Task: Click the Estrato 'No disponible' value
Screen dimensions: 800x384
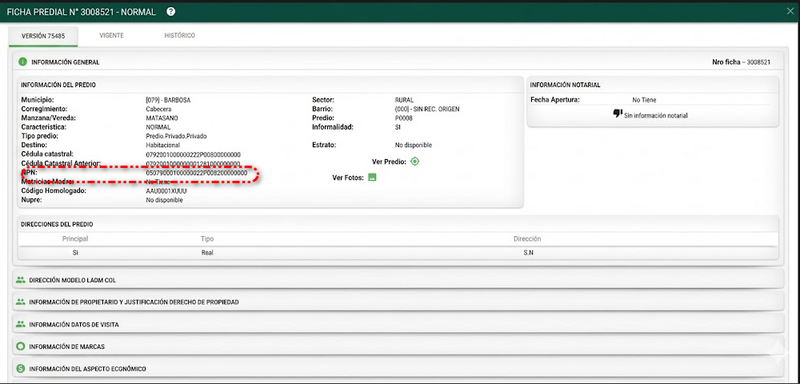Action: [x=413, y=145]
